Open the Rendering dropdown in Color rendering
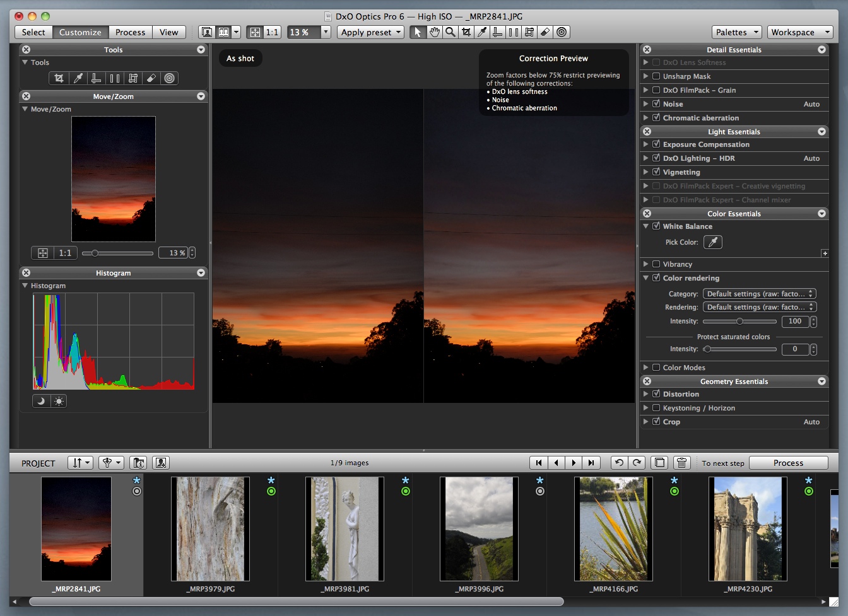This screenshot has width=848, height=616. pos(759,307)
